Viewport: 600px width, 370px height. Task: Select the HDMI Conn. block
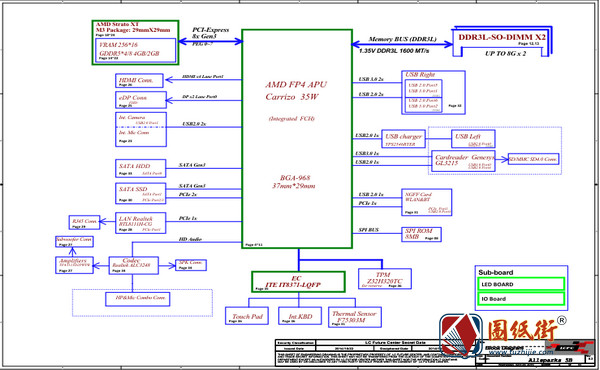pyautogui.click(x=139, y=81)
